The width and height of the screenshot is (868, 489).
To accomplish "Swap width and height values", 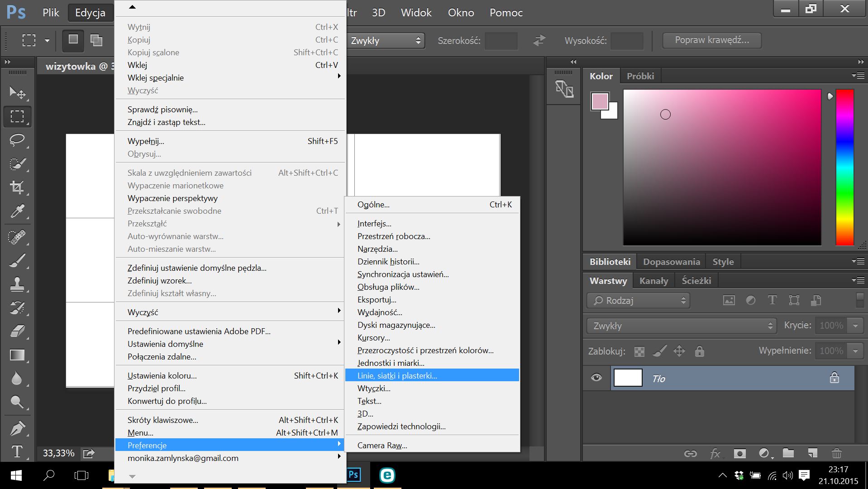I will pyautogui.click(x=539, y=40).
